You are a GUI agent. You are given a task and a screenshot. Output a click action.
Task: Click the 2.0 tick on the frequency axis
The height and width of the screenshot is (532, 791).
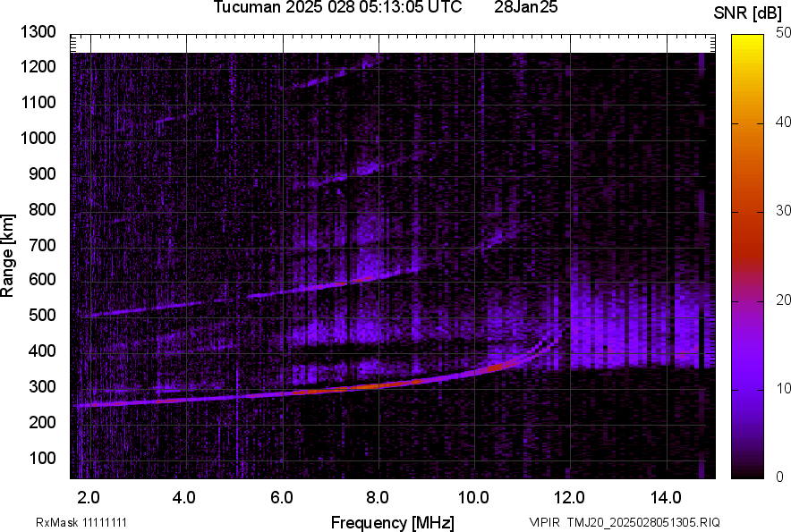pyautogui.click(x=89, y=495)
